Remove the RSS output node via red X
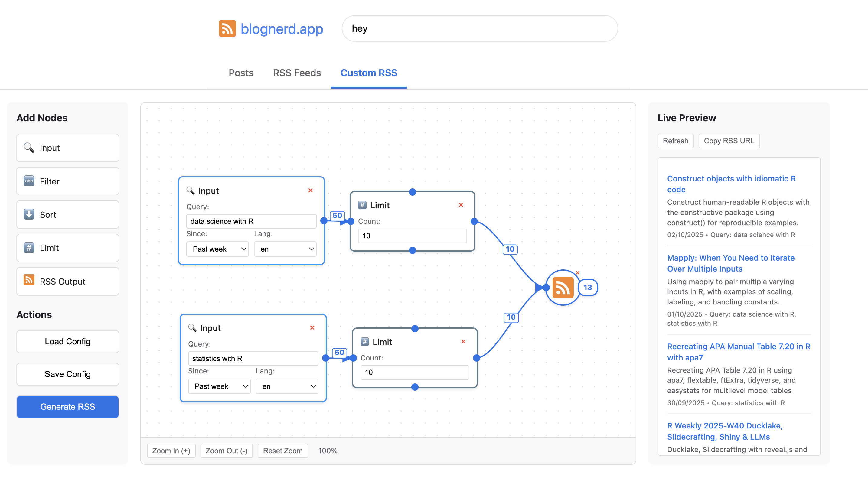The width and height of the screenshot is (868, 485). click(578, 273)
